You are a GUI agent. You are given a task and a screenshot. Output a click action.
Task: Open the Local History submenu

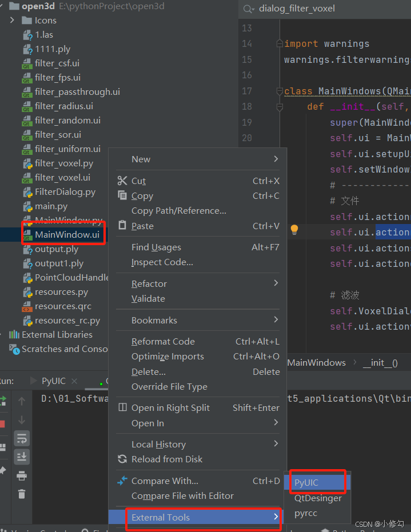(x=198, y=445)
